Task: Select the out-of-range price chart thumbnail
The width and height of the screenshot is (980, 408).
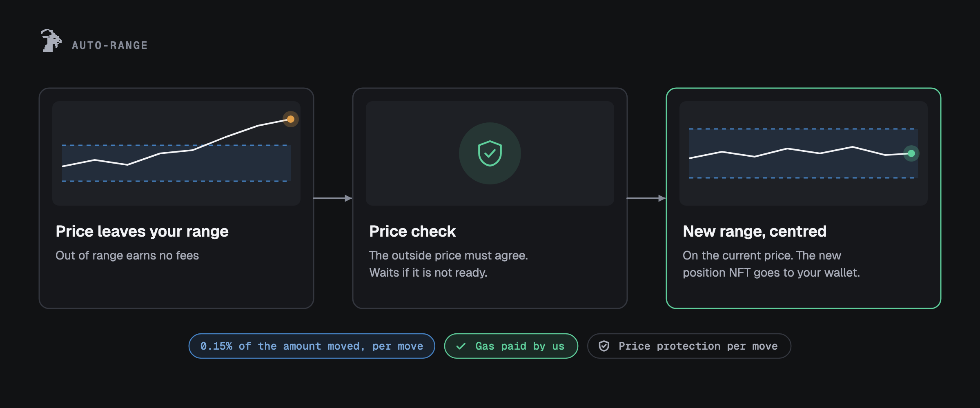Action: pyautogui.click(x=176, y=153)
